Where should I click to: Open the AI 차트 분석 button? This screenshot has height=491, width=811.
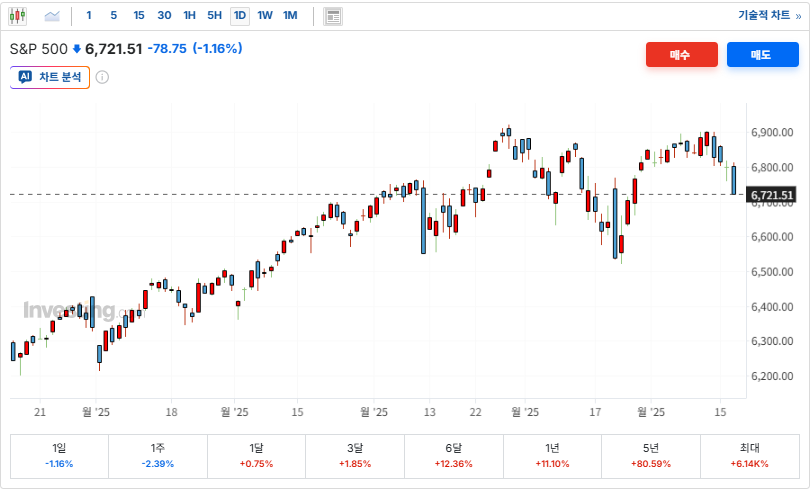click(50, 77)
